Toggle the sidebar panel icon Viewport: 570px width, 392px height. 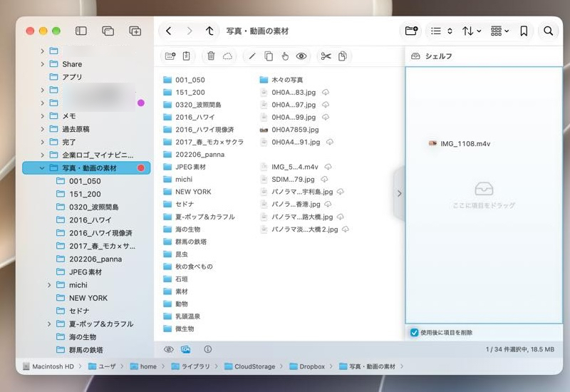coord(81,31)
